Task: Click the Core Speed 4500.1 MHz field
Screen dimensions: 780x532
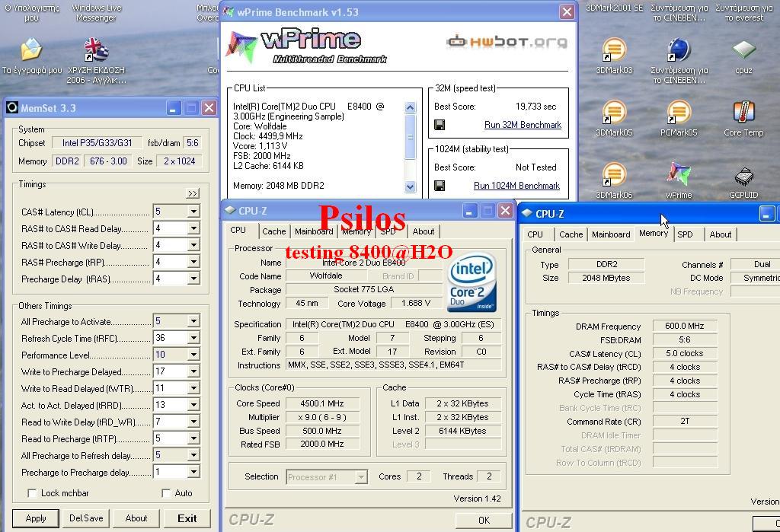Action: click(322, 403)
